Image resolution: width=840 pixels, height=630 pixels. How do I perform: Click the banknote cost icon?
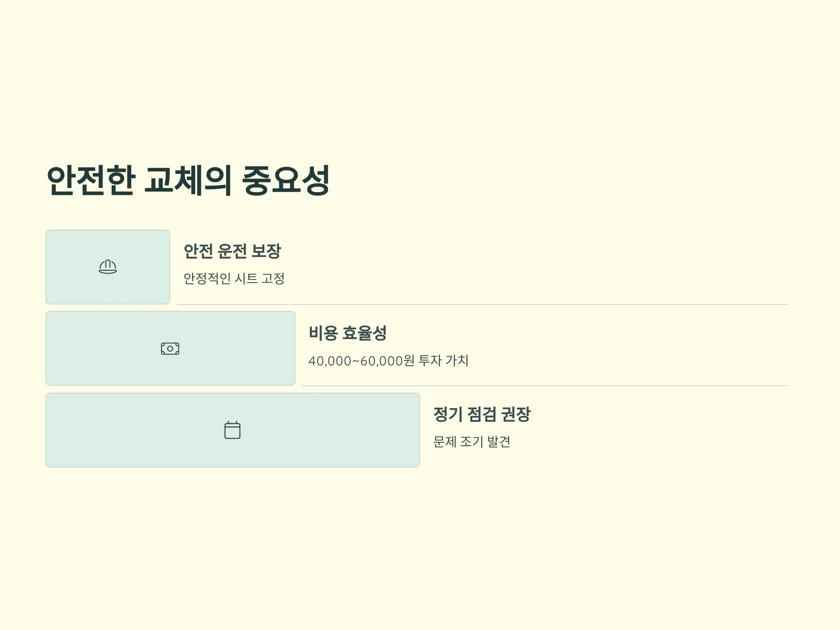170,349
